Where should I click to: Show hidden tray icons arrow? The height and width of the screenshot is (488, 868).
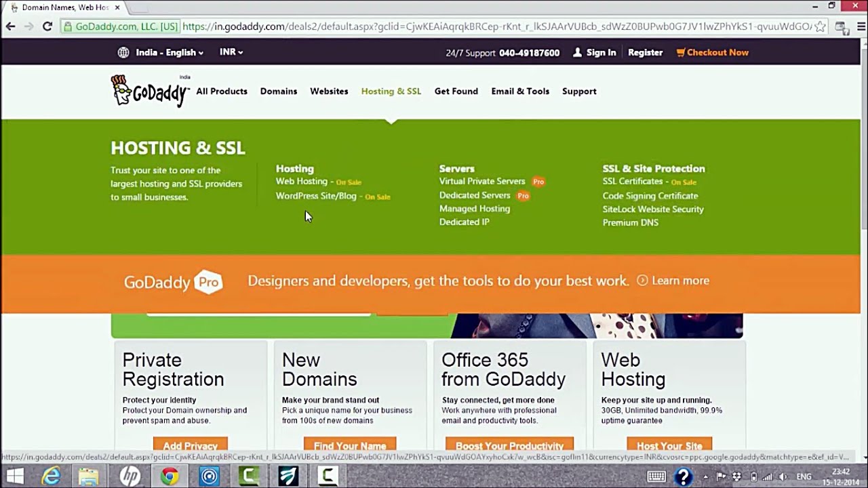(705, 476)
